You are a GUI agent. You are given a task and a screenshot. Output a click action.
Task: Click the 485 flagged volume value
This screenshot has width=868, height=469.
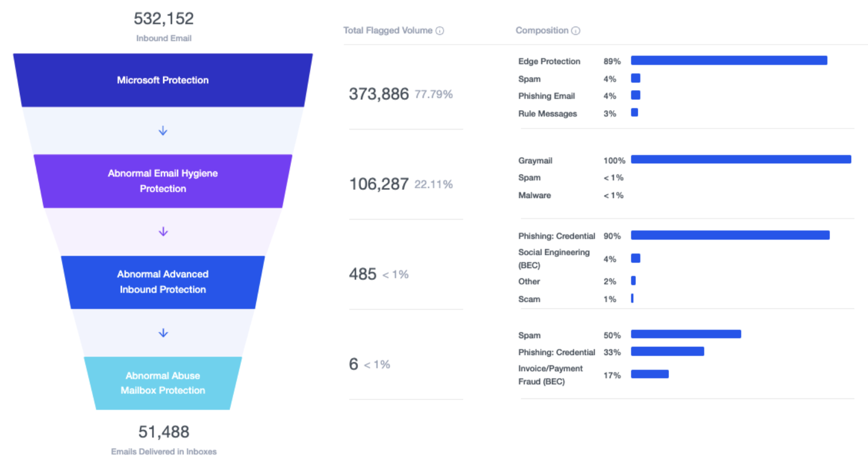363,274
